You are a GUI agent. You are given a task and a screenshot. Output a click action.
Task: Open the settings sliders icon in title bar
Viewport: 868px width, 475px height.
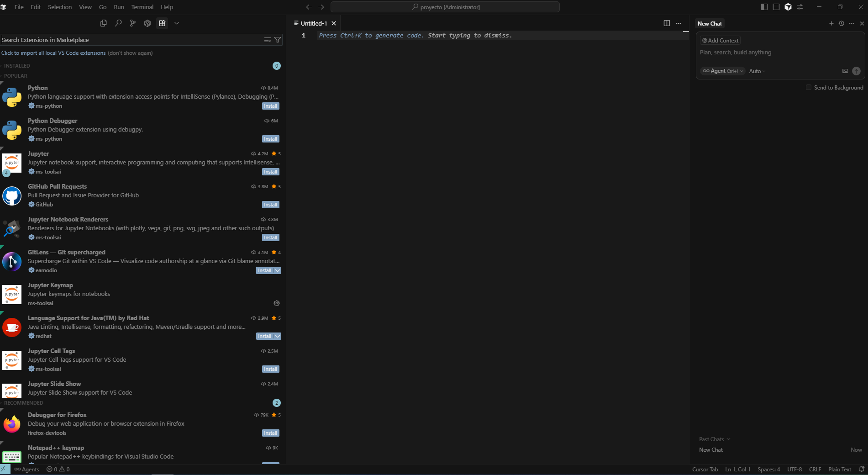point(800,7)
